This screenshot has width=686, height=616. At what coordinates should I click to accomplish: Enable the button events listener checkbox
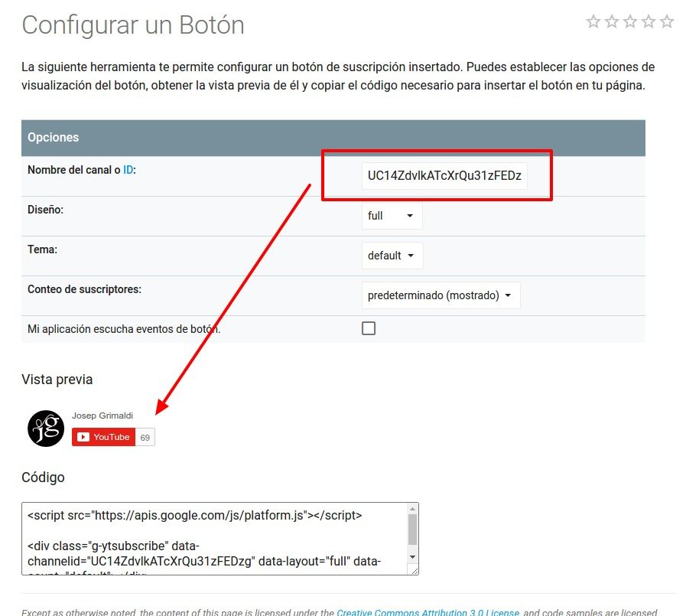pyautogui.click(x=369, y=328)
